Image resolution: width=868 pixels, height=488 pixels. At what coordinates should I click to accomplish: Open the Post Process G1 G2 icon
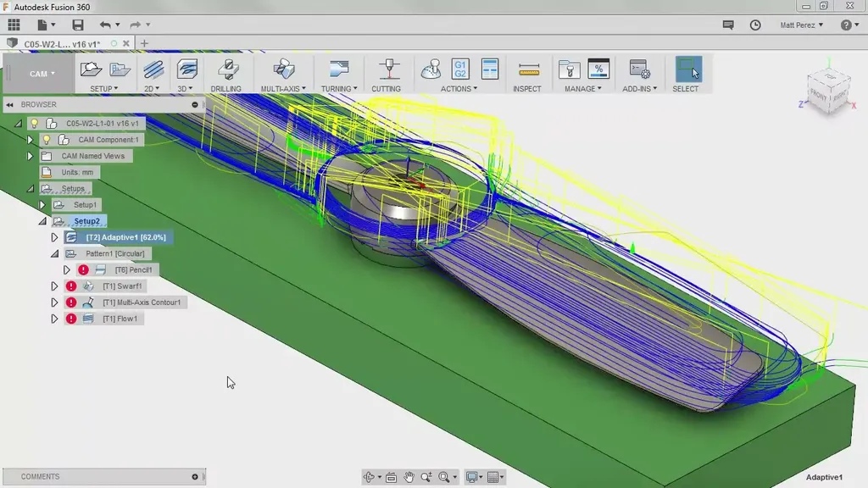click(x=460, y=69)
